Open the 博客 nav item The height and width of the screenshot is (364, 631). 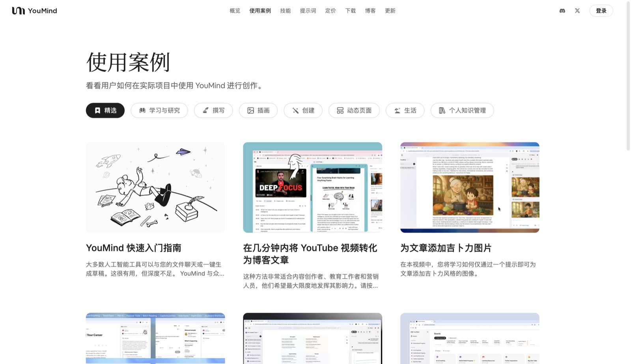coord(370,11)
